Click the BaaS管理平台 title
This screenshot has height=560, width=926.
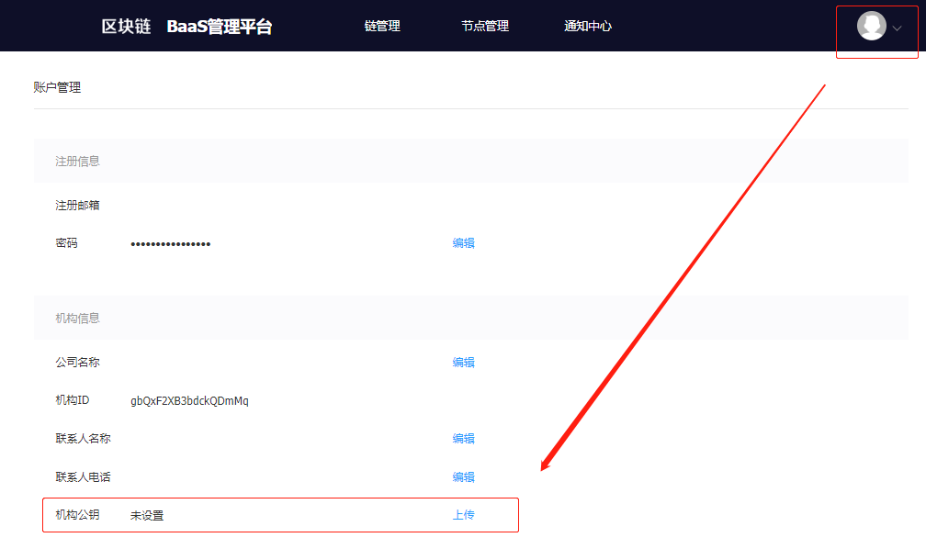(220, 27)
